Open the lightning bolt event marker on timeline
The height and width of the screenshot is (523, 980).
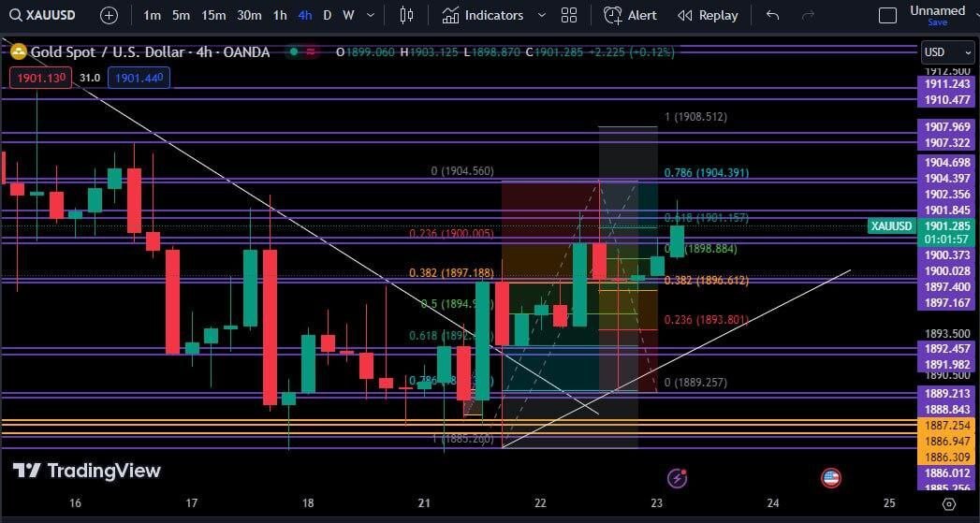tap(677, 478)
